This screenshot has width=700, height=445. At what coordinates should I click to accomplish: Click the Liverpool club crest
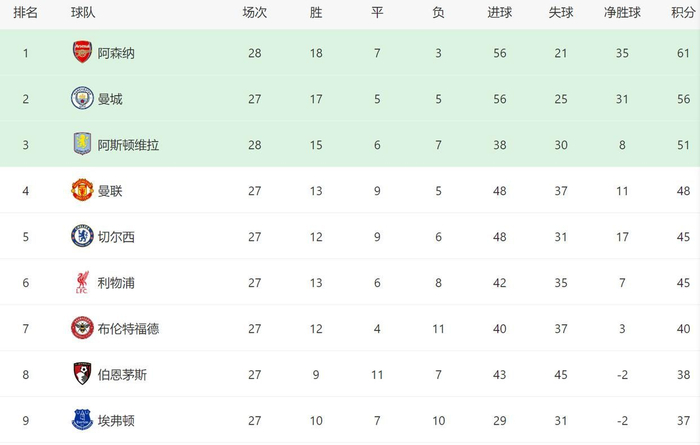coord(82,282)
